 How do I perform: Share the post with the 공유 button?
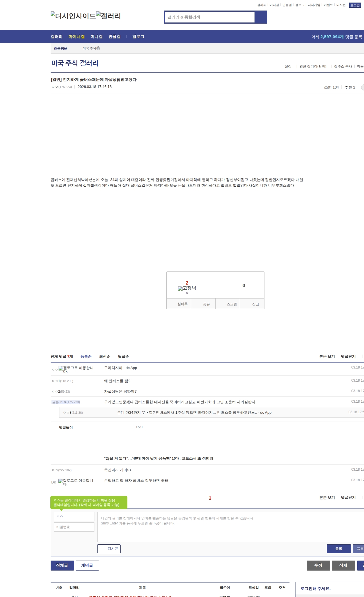pos(203,304)
